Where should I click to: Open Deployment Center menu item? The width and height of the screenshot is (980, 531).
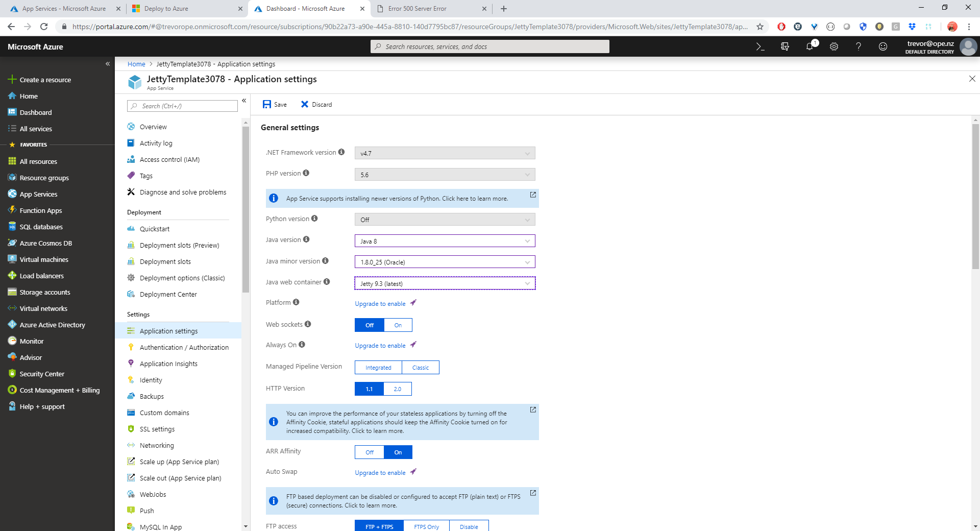(168, 294)
